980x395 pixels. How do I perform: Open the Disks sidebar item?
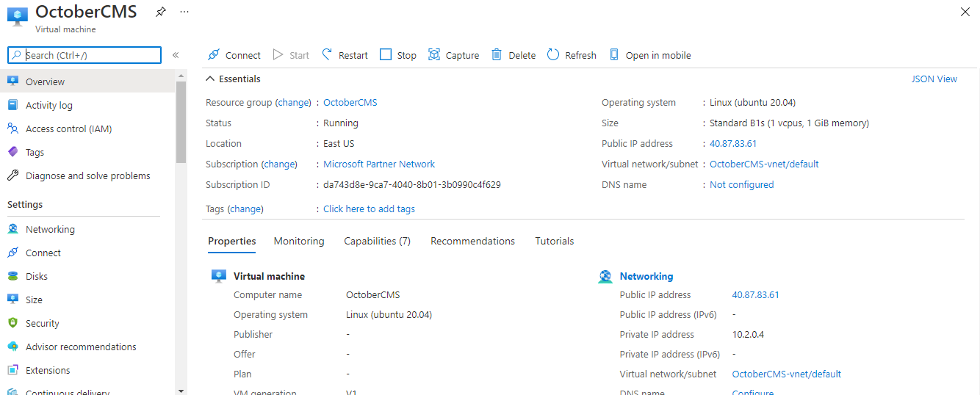tap(37, 276)
